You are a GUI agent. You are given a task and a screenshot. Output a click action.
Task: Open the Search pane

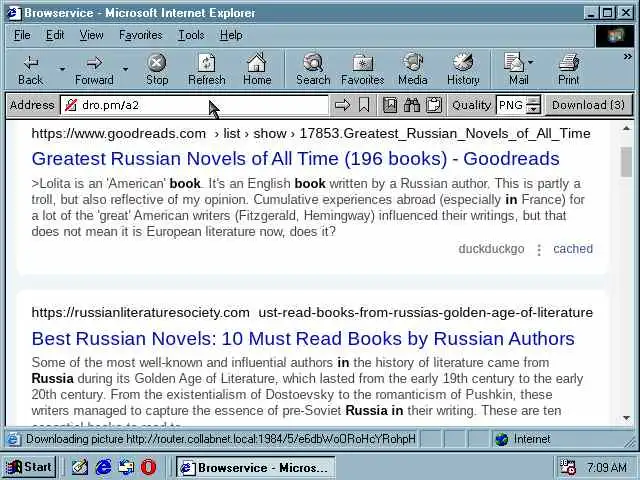(x=313, y=70)
